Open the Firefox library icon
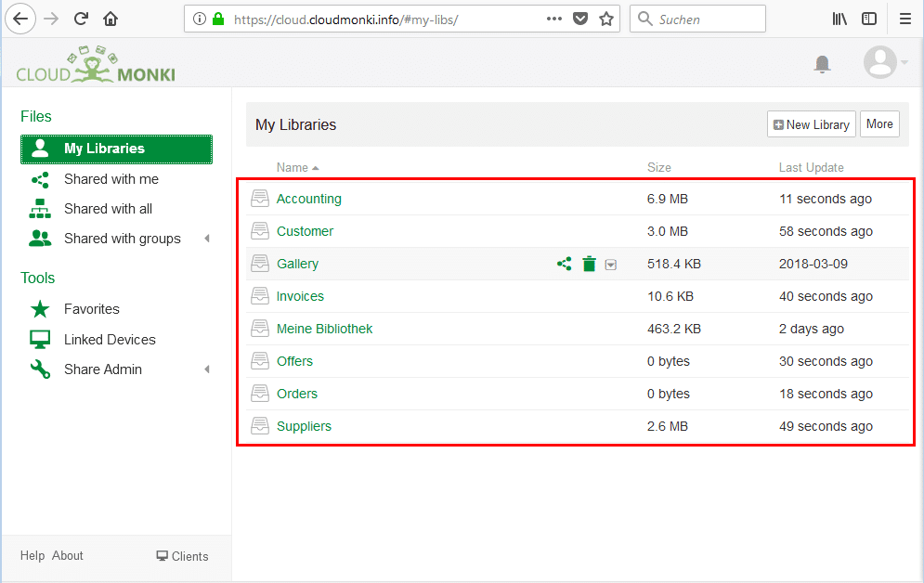 click(x=839, y=19)
